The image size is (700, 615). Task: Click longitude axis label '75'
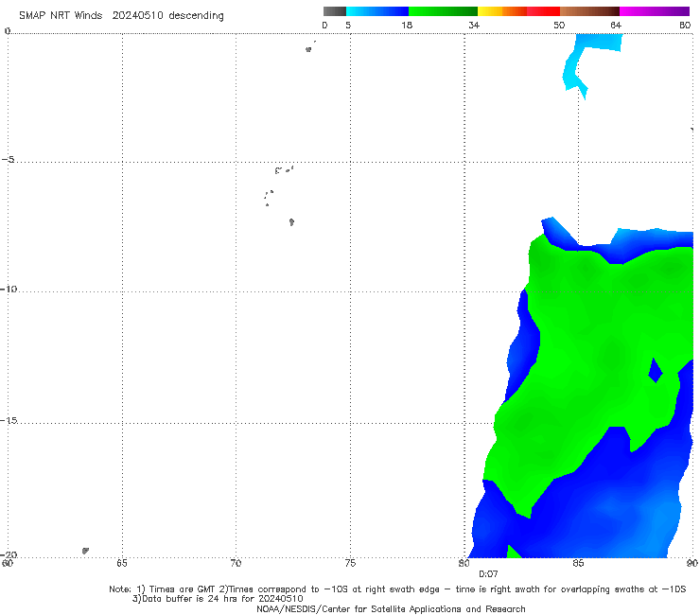pyautogui.click(x=350, y=563)
